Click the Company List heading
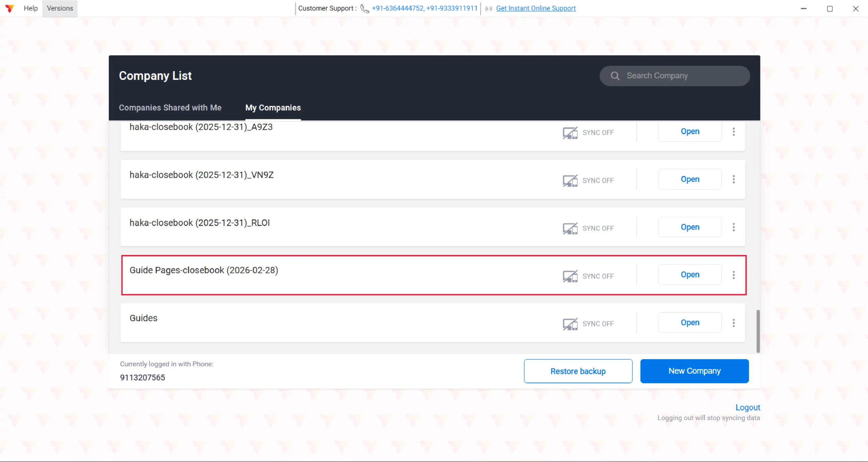This screenshot has height=462, width=868. (155, 76)
